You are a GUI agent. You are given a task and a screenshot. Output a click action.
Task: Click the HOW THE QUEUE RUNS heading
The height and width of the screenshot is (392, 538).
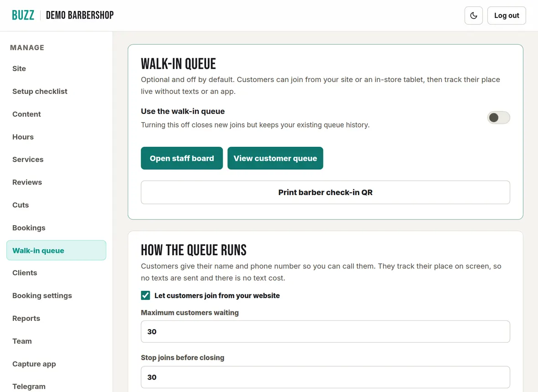click(193, 250)
